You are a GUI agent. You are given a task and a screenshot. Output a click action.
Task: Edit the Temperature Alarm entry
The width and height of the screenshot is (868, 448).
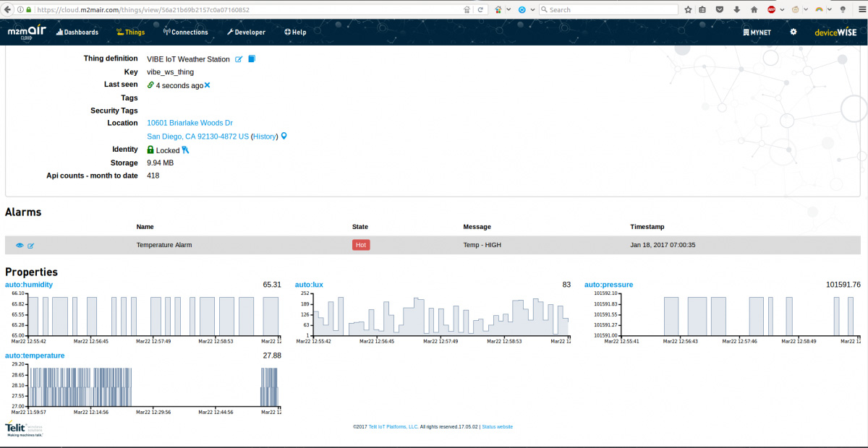click(31, 246)
